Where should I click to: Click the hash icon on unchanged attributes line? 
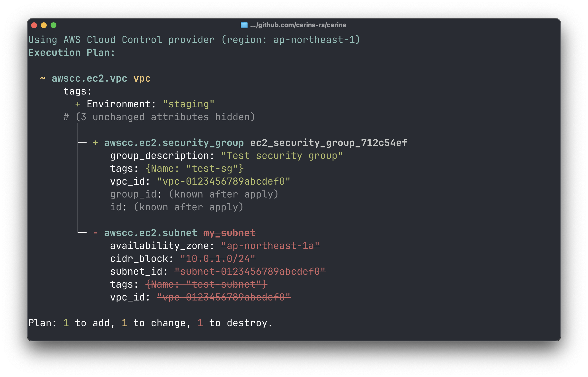pyautogui.click(x=66, y=117)
